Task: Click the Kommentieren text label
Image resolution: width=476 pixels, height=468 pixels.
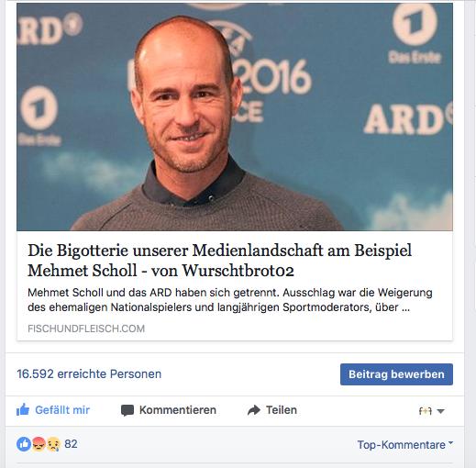Action: (178, 410)
